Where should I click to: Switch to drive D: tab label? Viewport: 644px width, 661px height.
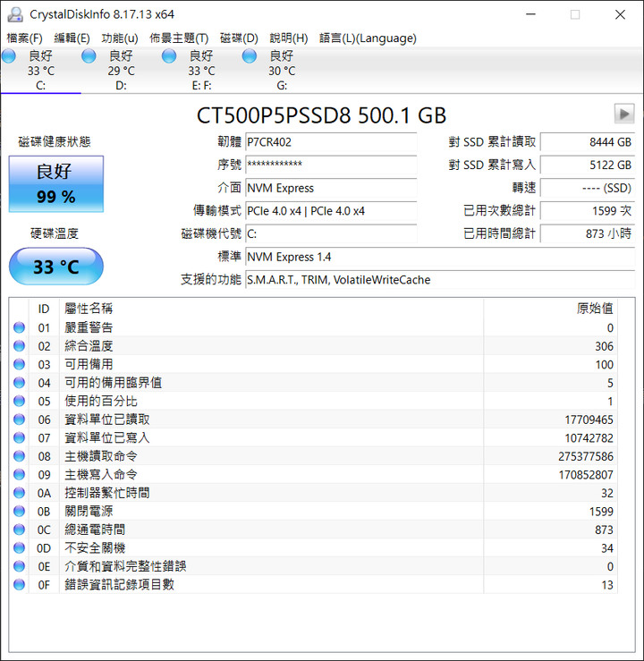pos(121,86)
